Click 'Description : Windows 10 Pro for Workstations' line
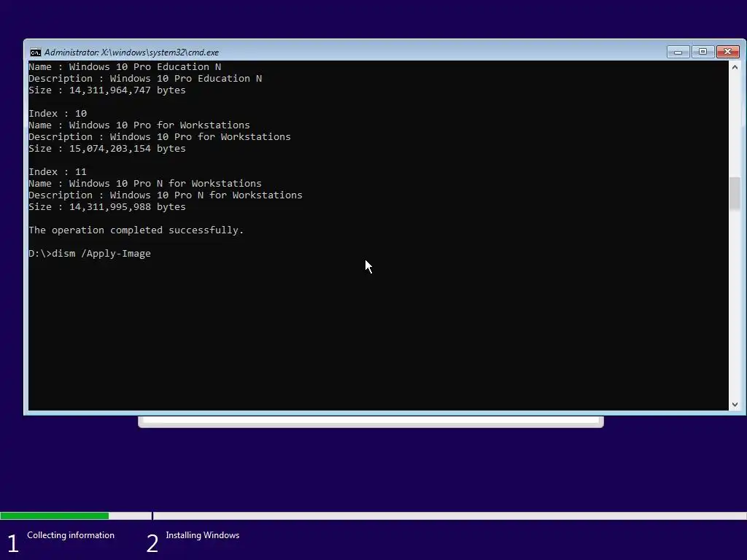 160,136
